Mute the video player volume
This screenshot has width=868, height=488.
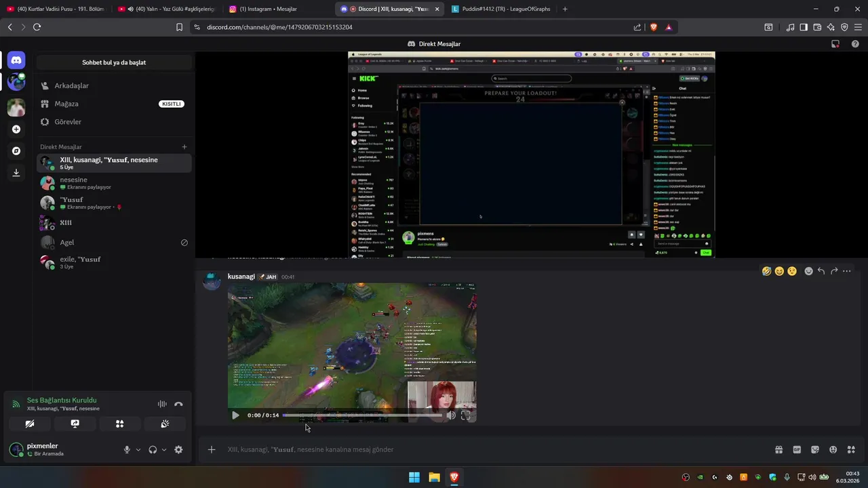click(451, 415)
